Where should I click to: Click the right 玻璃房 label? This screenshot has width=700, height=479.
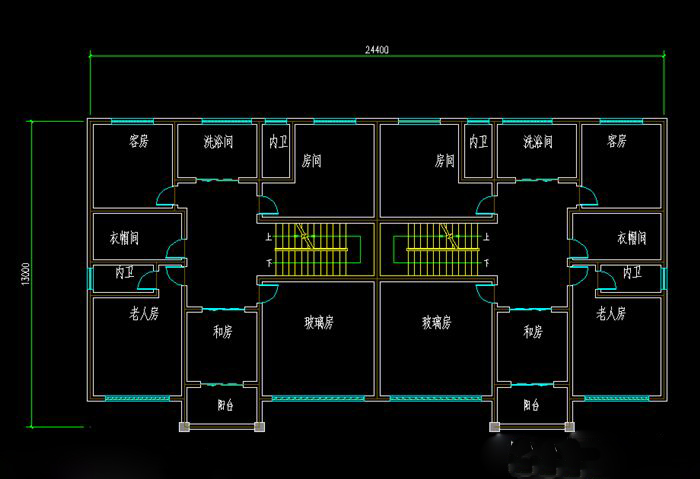(x=436, y=322)
